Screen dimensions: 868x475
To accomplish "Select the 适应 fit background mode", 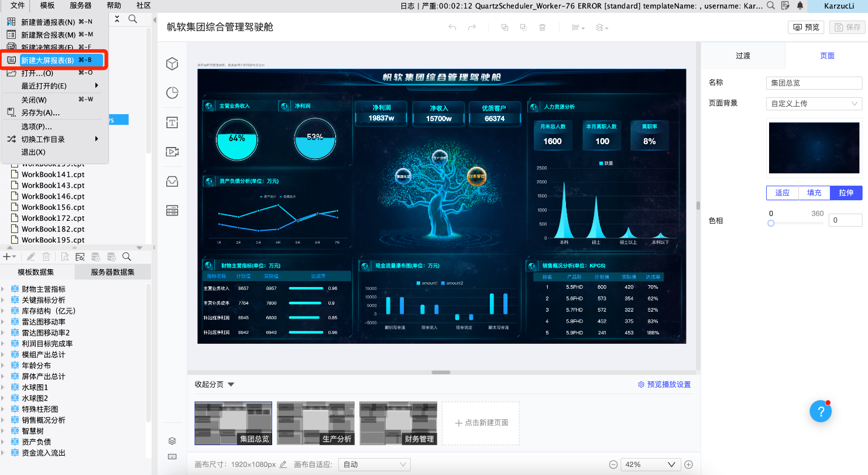I will (x=783, y=193).
